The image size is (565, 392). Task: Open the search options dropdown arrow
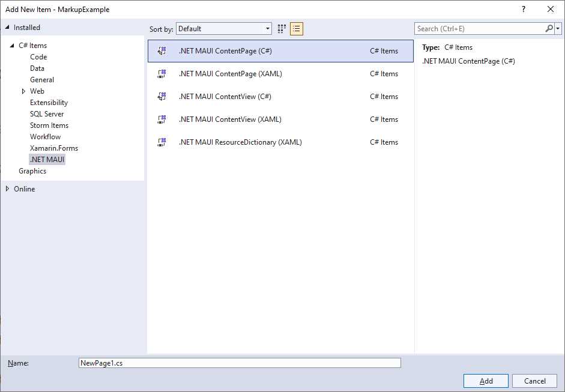click(x=559, y=28)
